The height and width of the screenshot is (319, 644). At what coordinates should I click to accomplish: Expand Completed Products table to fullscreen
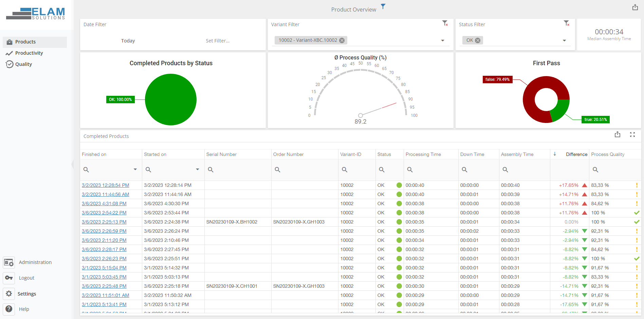coord(632,135)
